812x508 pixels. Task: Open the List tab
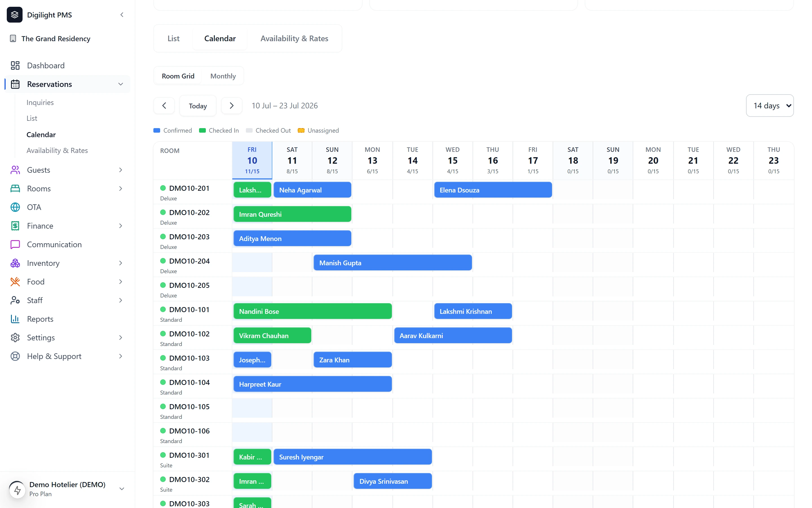coord(173,39)
